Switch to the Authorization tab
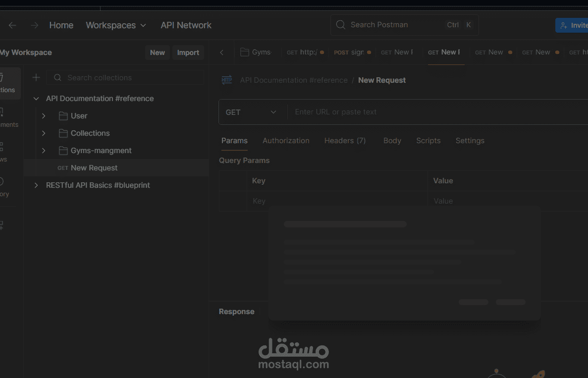 286,141
